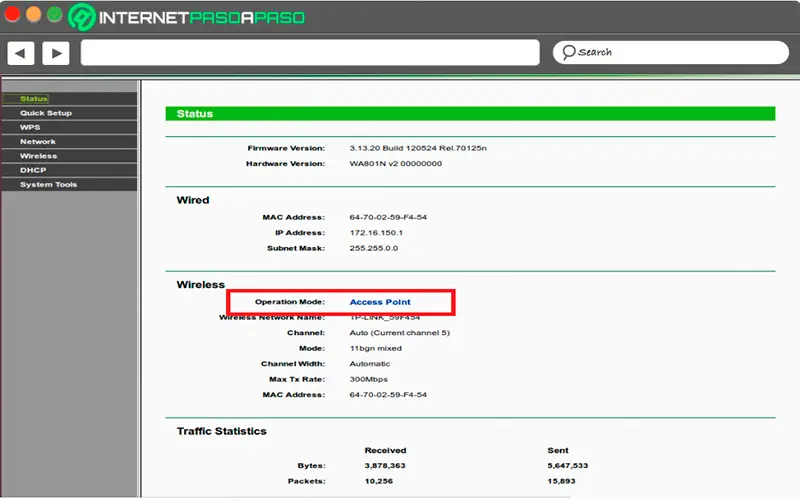
Task: Click the Subnet Mask label
Action: click(296, 248)
